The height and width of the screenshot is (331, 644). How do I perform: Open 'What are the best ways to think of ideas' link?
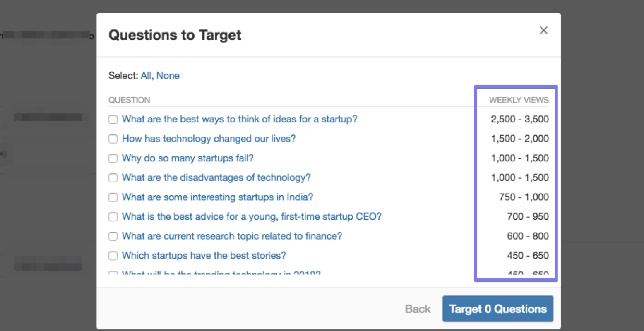pyautogui.click(x=239, y=119)
